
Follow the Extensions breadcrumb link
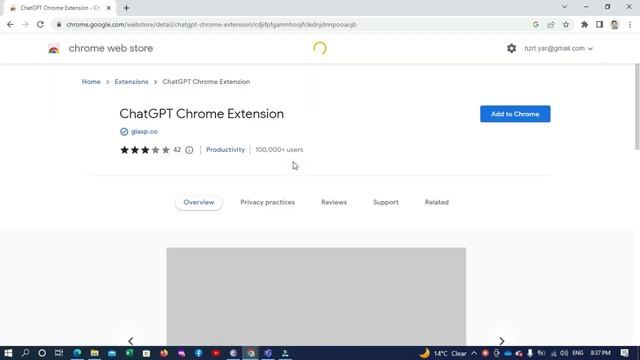pyautogui.click(x=131, y=82)
